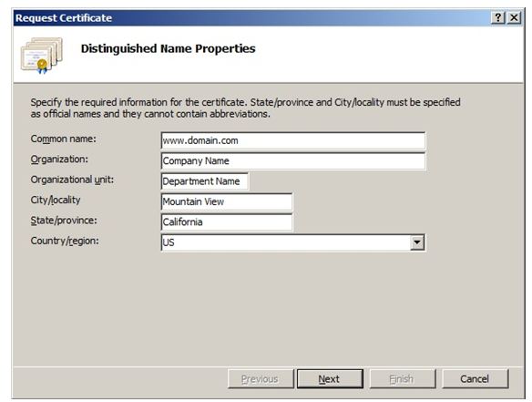
Task: Focus the Common name field with www.domain.com
Action: (292, 140)
